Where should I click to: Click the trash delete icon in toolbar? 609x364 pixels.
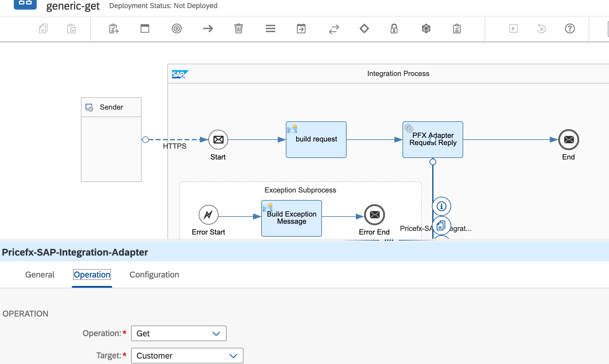238,29
